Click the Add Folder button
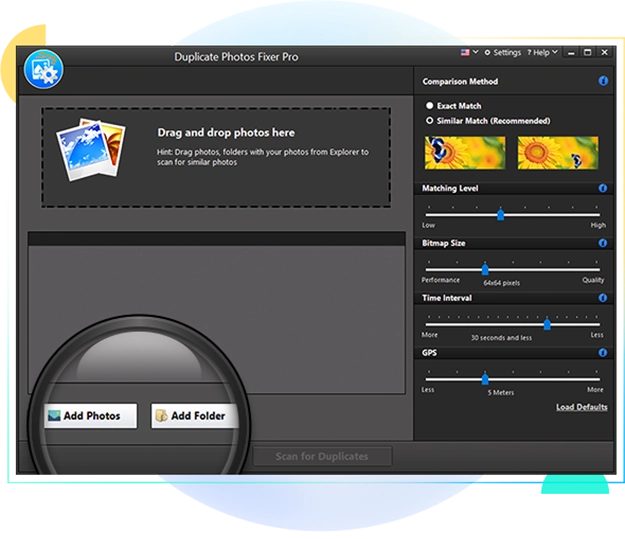The width and height of the screenshot is (625, 539). coord(195,416)
